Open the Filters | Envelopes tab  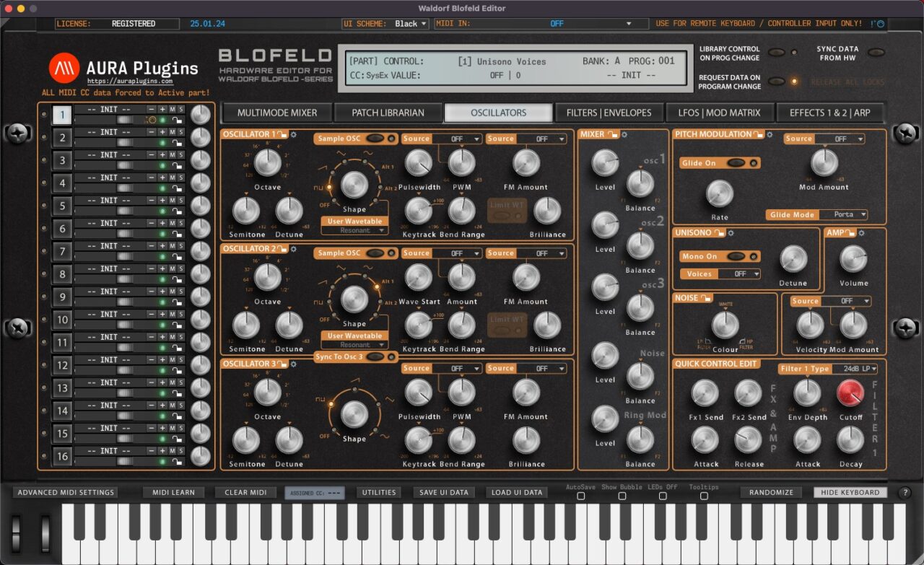[x=609, y=113]
